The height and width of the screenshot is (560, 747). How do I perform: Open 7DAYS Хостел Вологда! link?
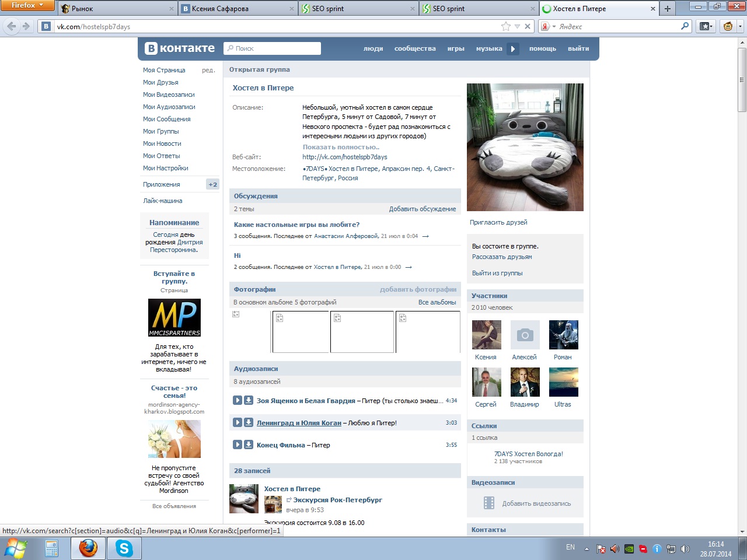tap(529, 454)
